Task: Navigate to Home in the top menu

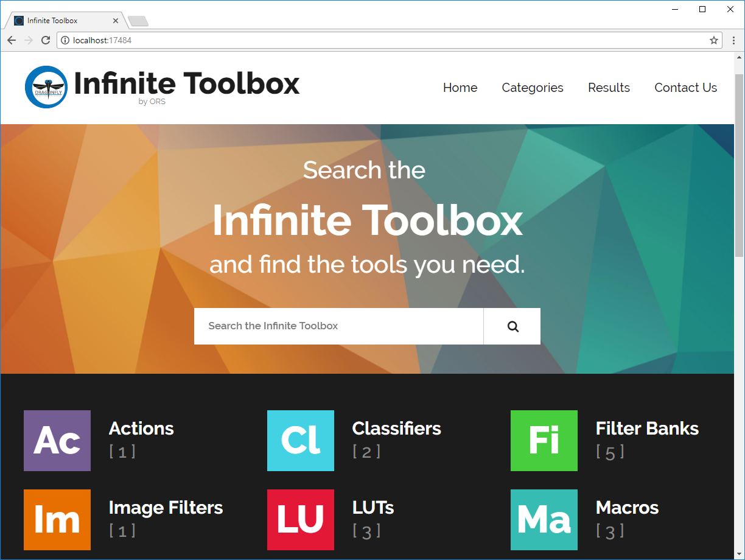Action: click(460, 88)
